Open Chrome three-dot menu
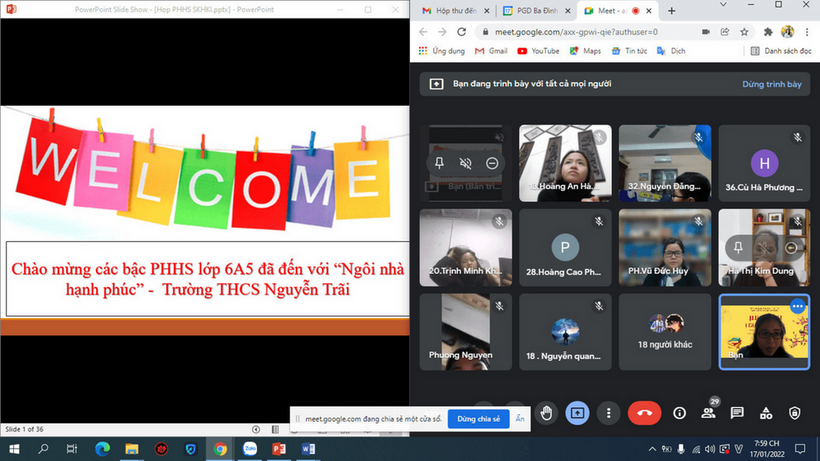This screenshot has width=820, height=461. [808, 32]
